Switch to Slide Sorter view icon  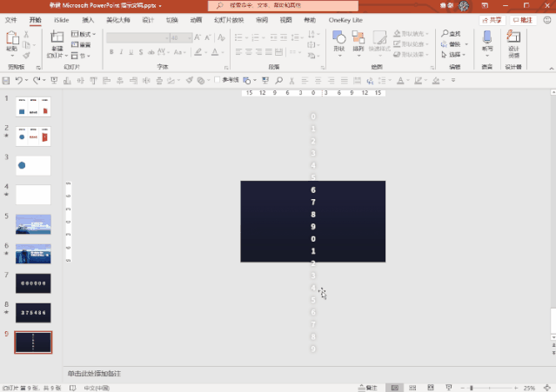point(412,388)
